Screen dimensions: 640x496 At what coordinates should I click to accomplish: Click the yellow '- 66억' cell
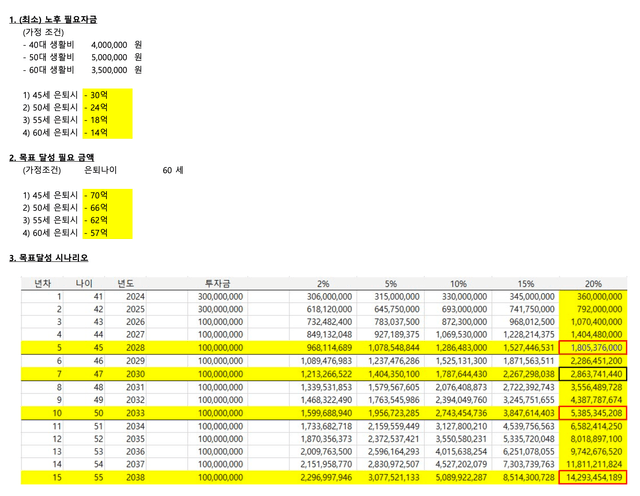[107, 208]
